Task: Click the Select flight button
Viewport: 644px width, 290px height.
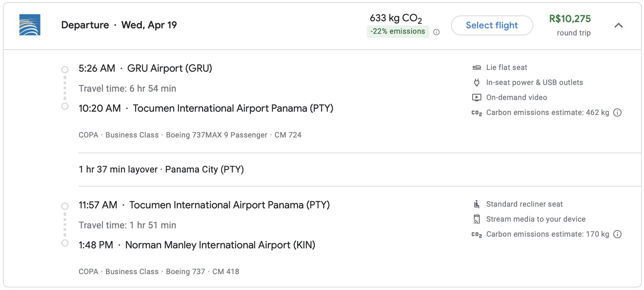Action: (x=492, y=25)
